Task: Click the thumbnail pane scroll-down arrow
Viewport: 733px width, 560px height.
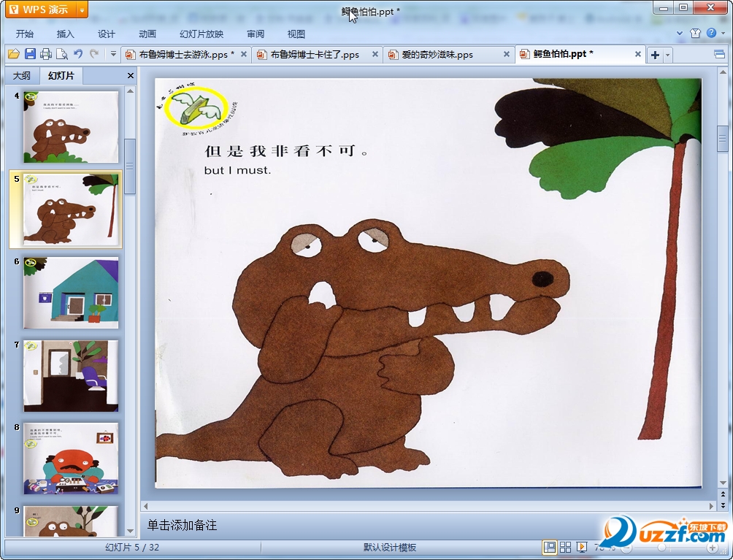Action: tap(131, 531)
